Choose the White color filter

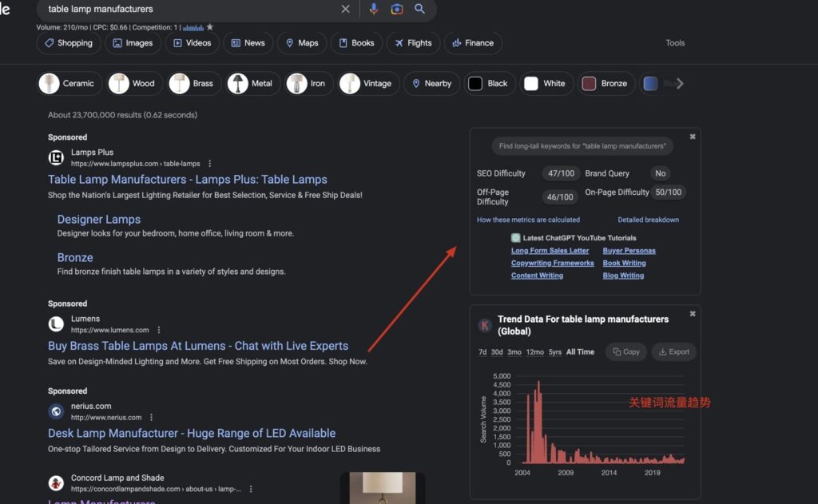[546, 84]
